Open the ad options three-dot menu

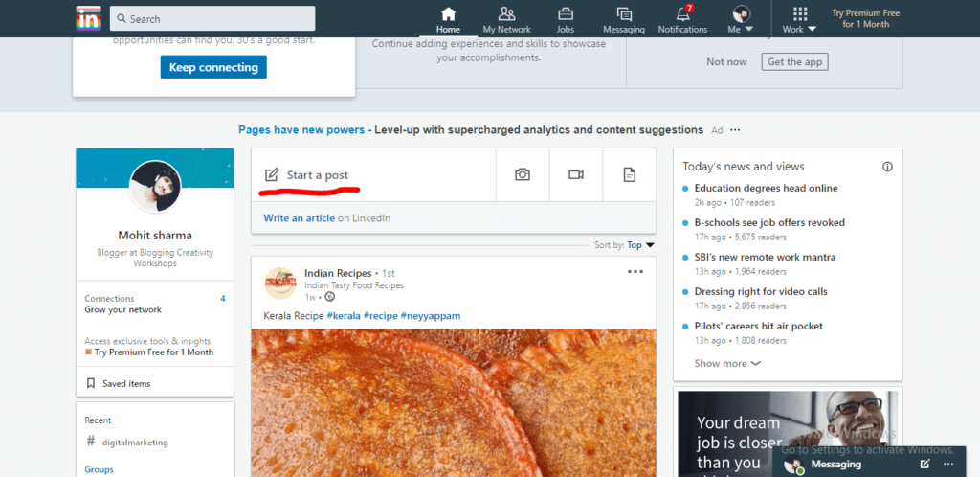(x=735, y=130)
